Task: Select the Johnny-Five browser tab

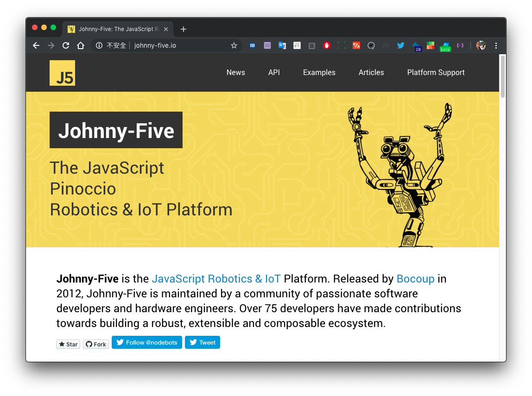Action: [118, 29]
